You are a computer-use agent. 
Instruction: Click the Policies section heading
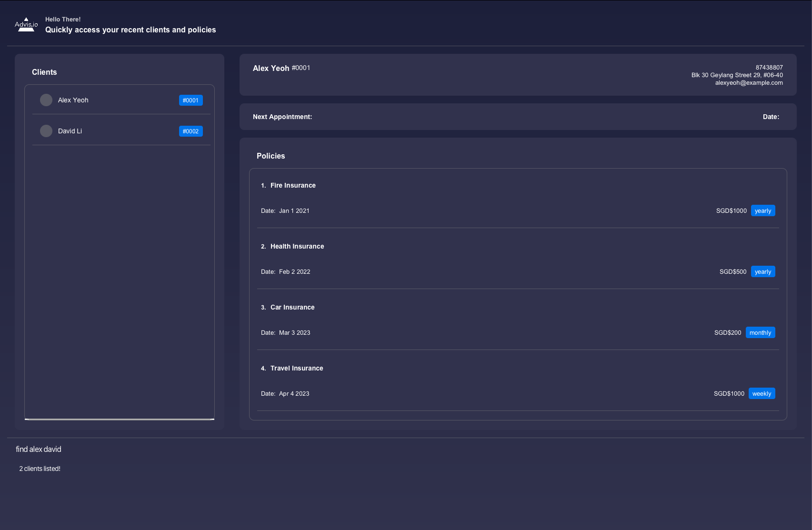pyautogui.click(x=271, y=156)
